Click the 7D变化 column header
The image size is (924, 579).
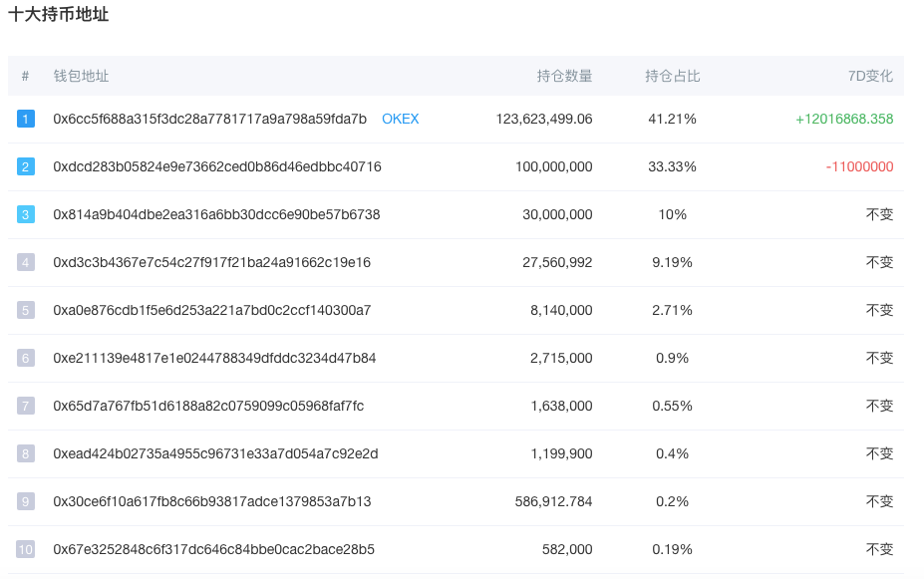pos(870,76)
